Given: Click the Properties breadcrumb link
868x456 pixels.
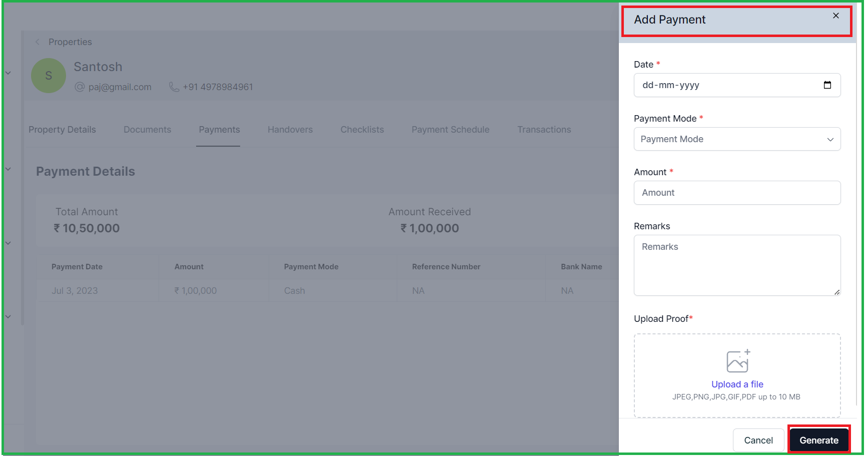Looking at the screenshot, I should pos(70,42).
